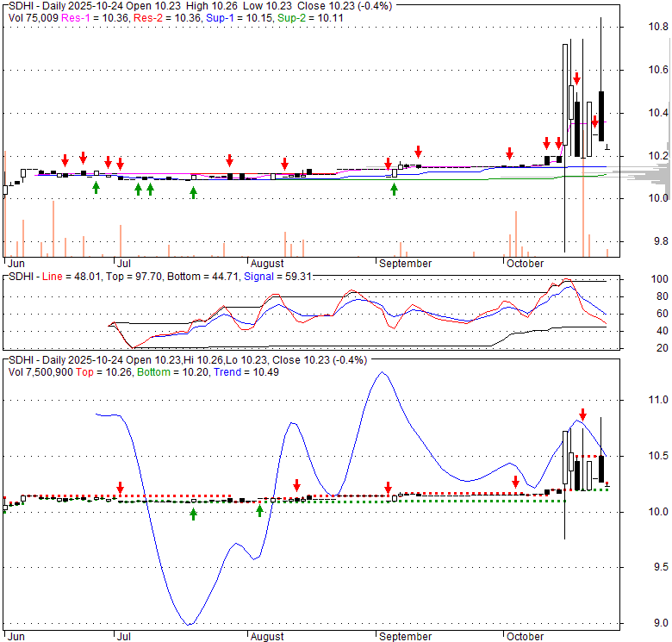
Task: Click the topmost red down arrow in late October
Action: coord(577,78)
